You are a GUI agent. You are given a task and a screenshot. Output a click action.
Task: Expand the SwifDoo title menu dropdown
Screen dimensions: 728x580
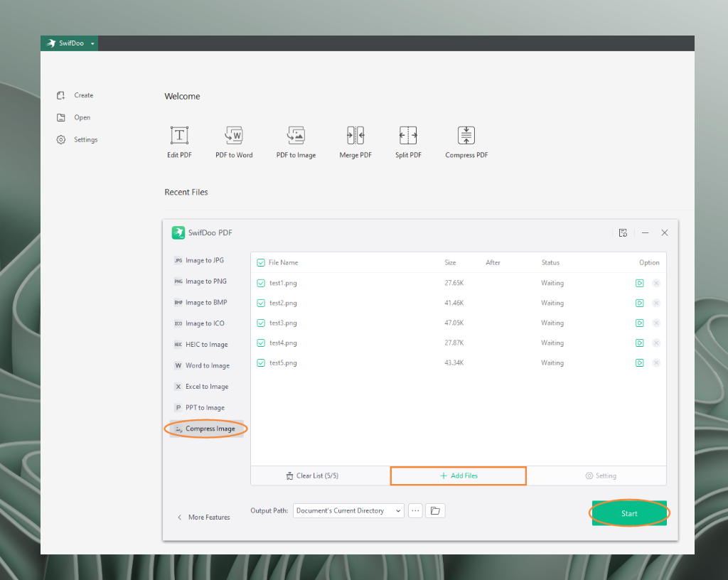[92, 43]
